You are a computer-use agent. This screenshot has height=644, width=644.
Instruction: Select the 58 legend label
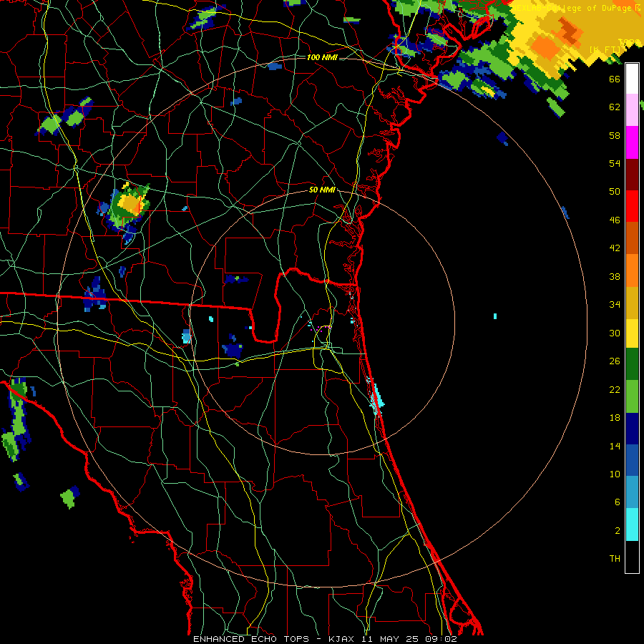click(x=615, y=135)
